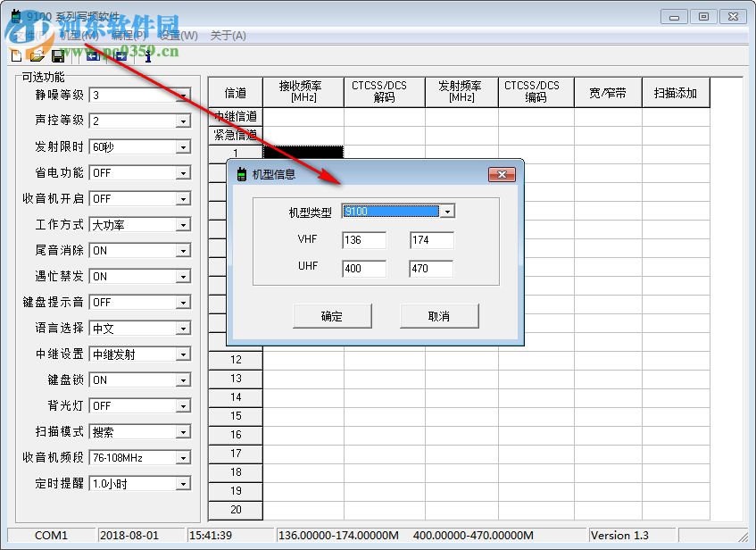Screen dimensions: 756x550
Task: Click the read-from-radio left-arrow toolbar icon
Action: click(93, 56)
